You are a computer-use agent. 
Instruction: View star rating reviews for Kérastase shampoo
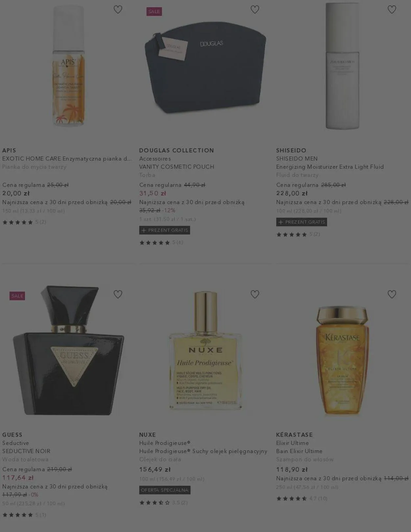click(302, 498)
